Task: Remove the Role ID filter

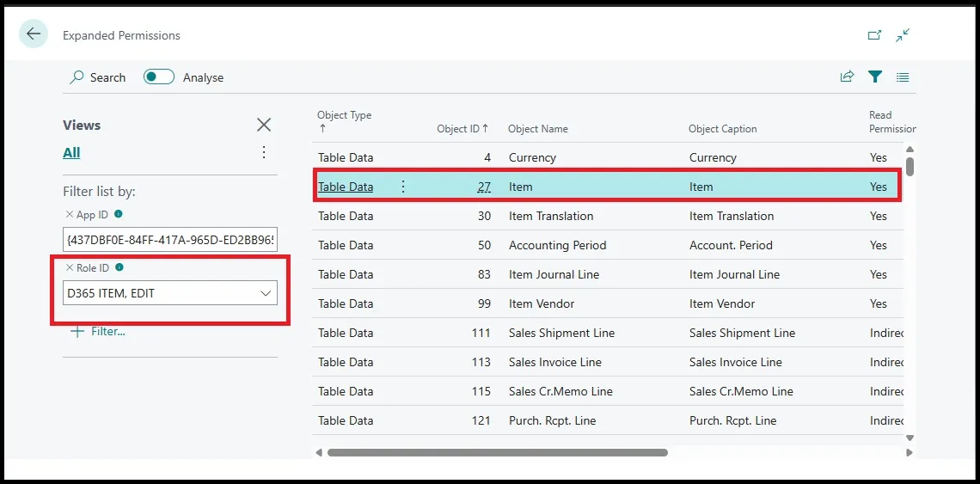Action: pyautogui.click(x=69, y=267)
